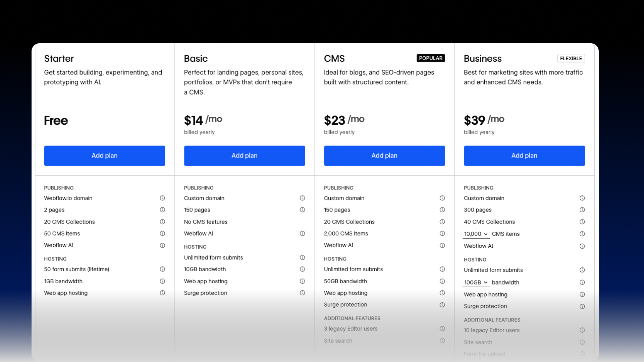Open tooltip for Business's Site search
644x362 pixels.
[x=582, y=342]
